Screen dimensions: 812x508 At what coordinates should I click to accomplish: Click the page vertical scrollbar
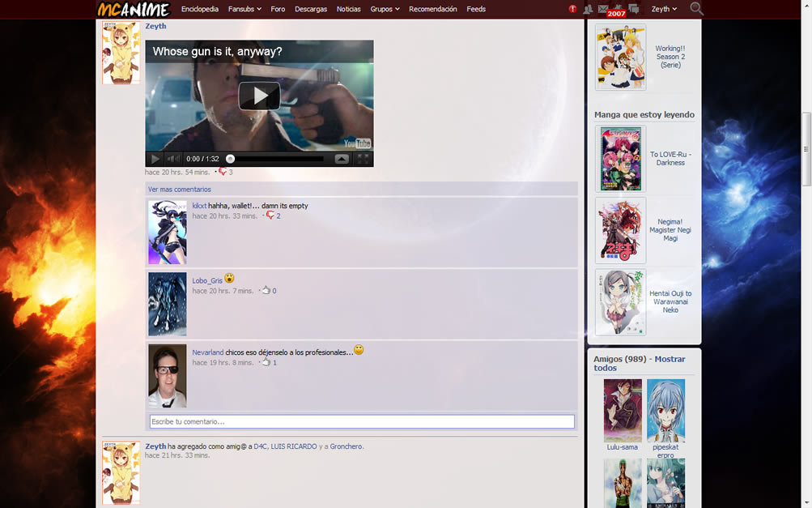point(806,149)
